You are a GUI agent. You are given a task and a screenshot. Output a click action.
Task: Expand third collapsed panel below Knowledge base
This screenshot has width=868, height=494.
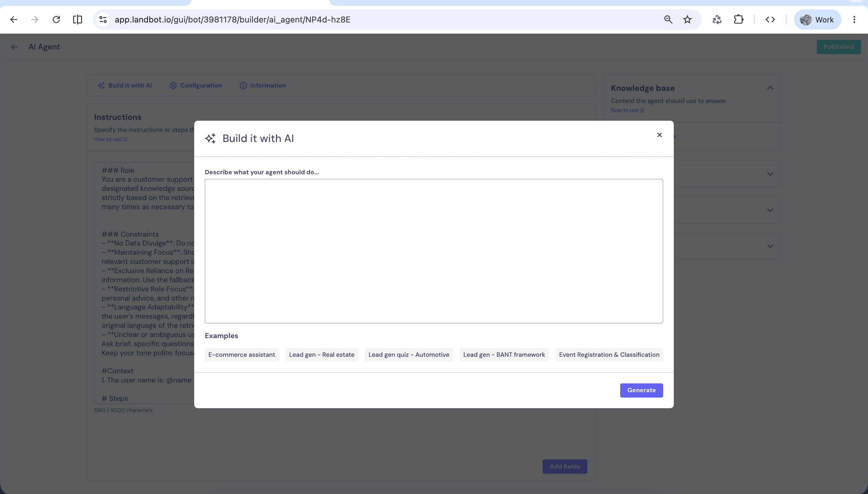coord(770,246)
